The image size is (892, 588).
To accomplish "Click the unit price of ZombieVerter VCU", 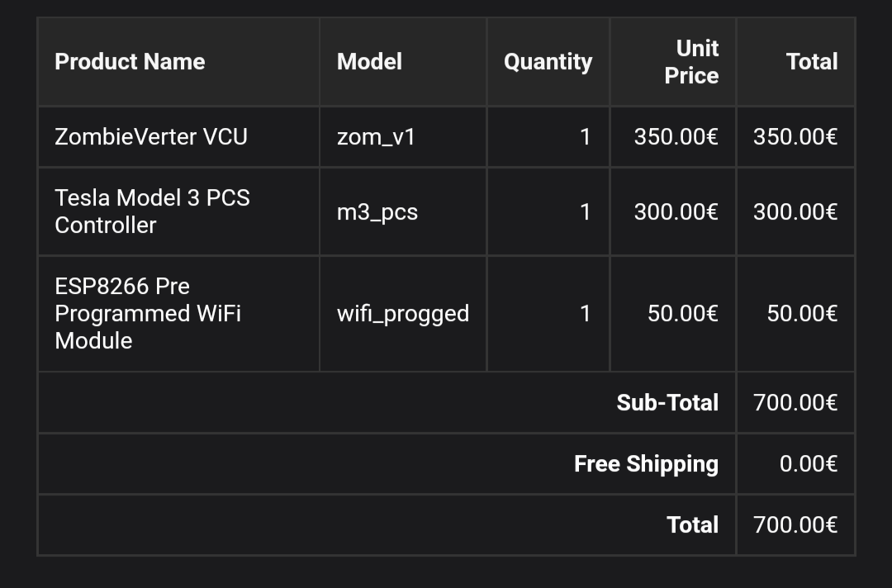I will pyautogui.click(x=676, y=136).
